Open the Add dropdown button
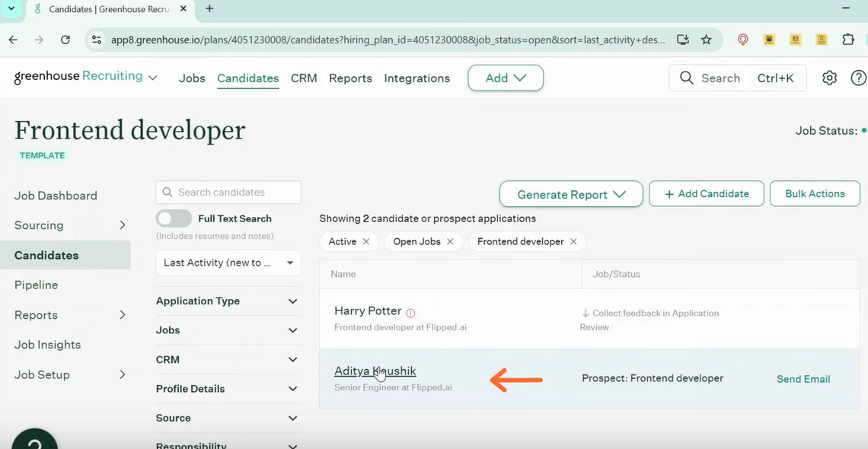 tap(506, 78)
